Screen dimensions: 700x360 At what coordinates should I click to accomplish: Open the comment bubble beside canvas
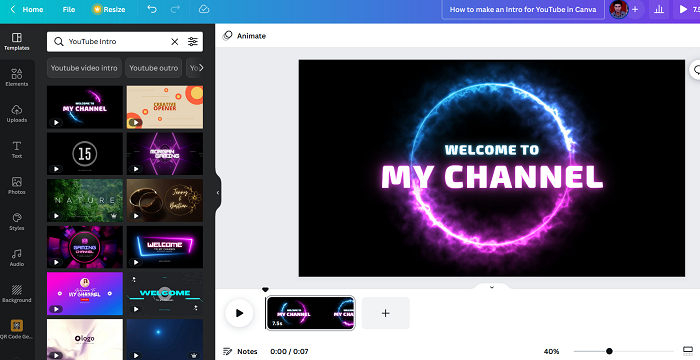coord(696,70)
